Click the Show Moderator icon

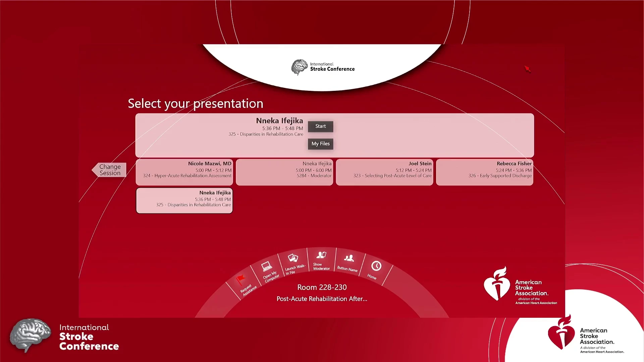point(321,255)
